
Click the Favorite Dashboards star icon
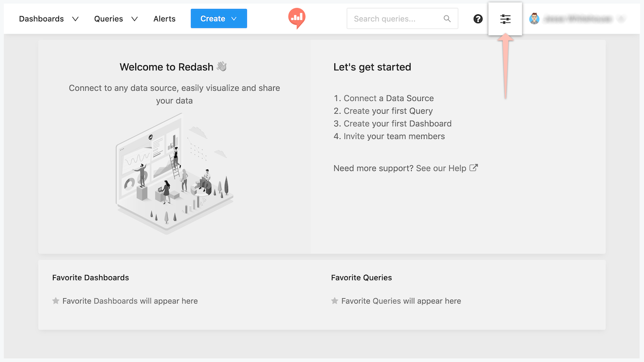pos(56,301)
